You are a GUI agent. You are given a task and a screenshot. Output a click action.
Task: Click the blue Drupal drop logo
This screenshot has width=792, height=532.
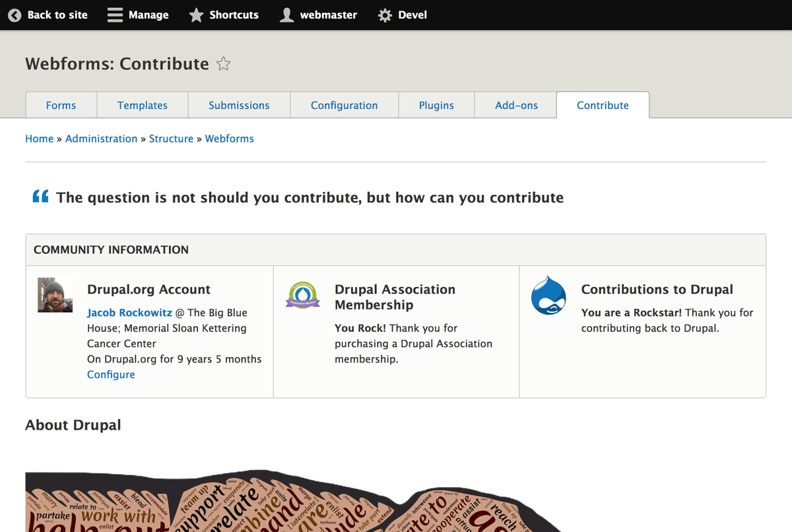(x=549, y=296)
